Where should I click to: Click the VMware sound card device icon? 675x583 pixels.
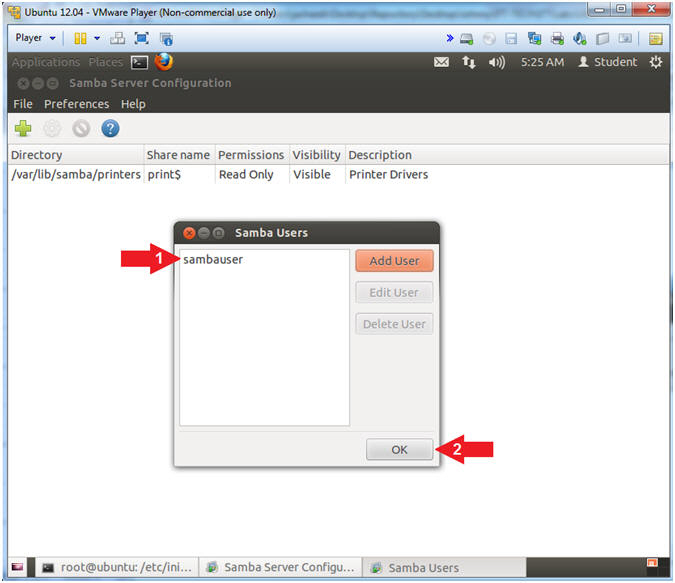[x=580, y=39]
